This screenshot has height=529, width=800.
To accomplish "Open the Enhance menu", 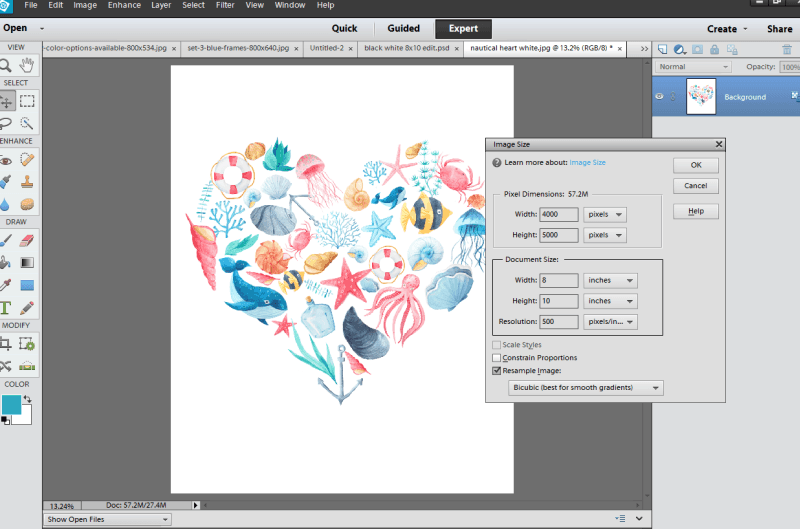I will click(124, 5).
